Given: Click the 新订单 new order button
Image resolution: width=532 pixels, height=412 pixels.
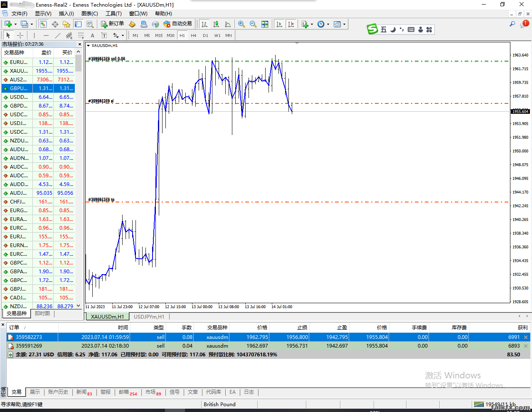Looking at the screenshot, I should coord(112,24).
